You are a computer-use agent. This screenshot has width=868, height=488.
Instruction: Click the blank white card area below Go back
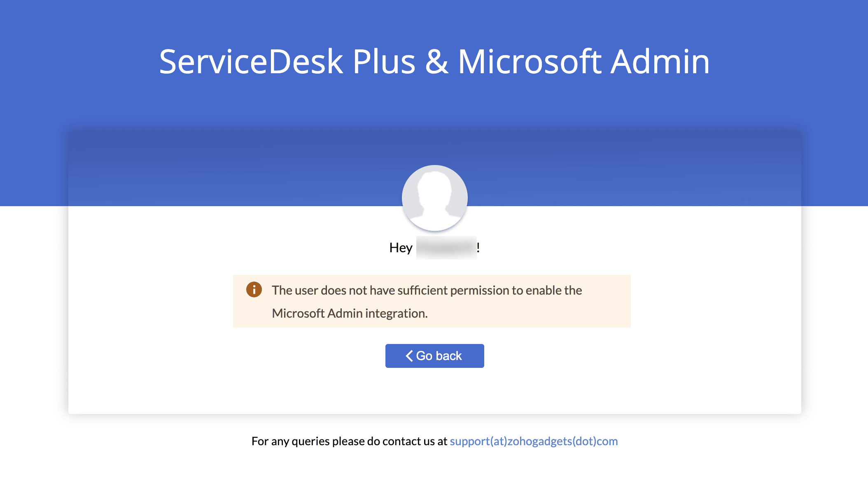434,391
